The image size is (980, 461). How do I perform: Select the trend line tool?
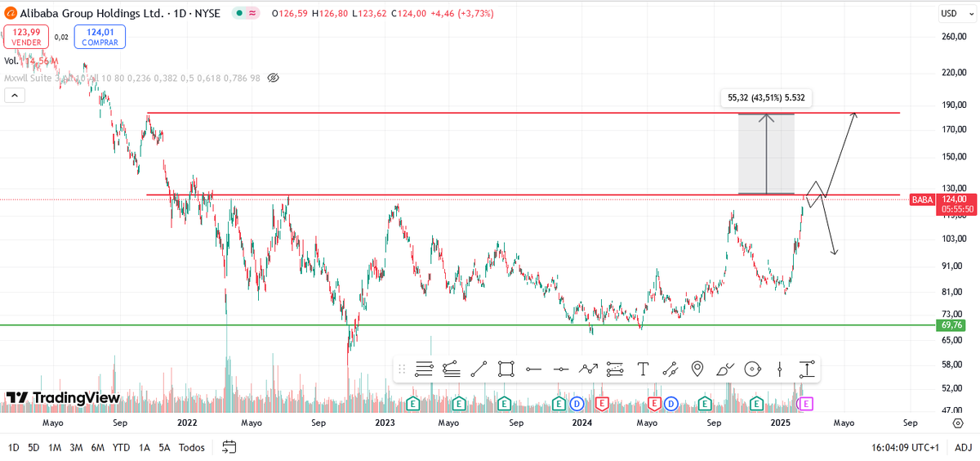click(x=479, y=369)
